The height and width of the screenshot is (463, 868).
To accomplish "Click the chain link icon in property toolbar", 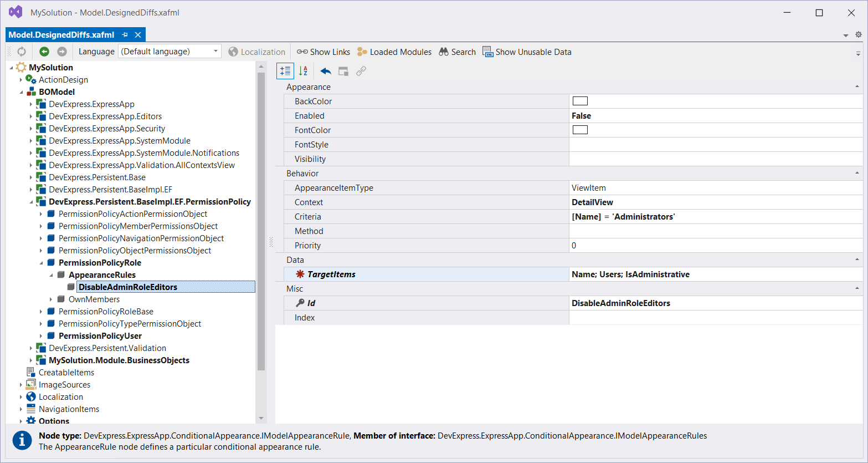I will point(361,71).
